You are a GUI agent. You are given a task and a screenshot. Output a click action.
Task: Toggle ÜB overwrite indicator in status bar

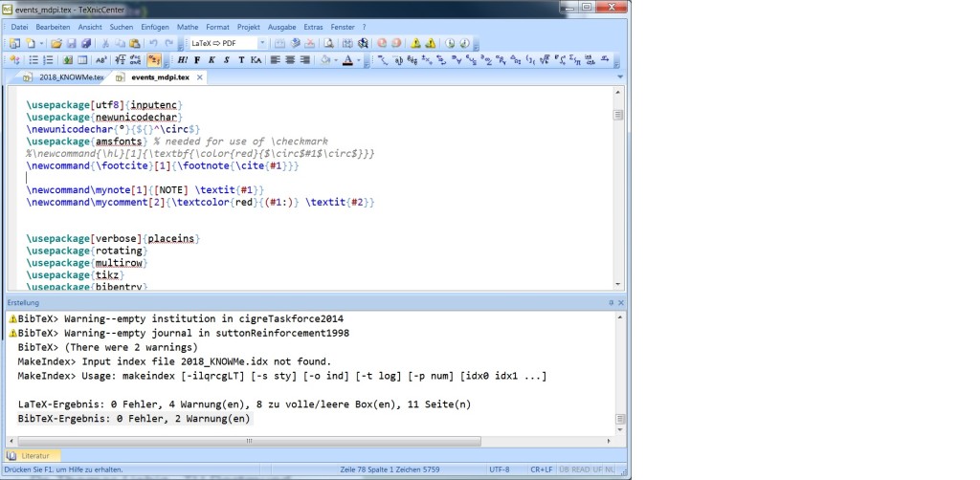pos(564,469)
